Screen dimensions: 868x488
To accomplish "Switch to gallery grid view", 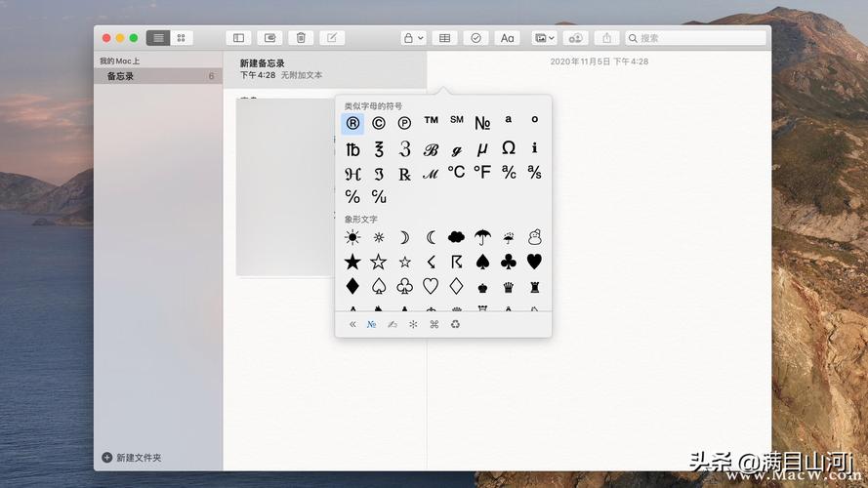I will pyautogui.click(x=182, y=38).
